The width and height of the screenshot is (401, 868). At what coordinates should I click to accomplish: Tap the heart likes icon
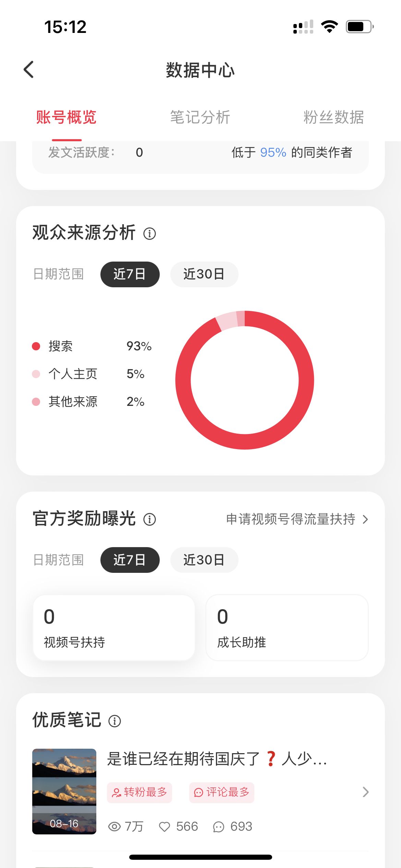coord(165,827)
